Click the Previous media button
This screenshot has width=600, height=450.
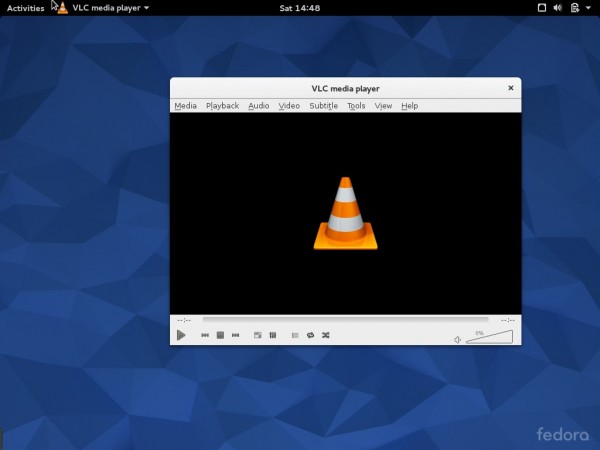(205, 335)
